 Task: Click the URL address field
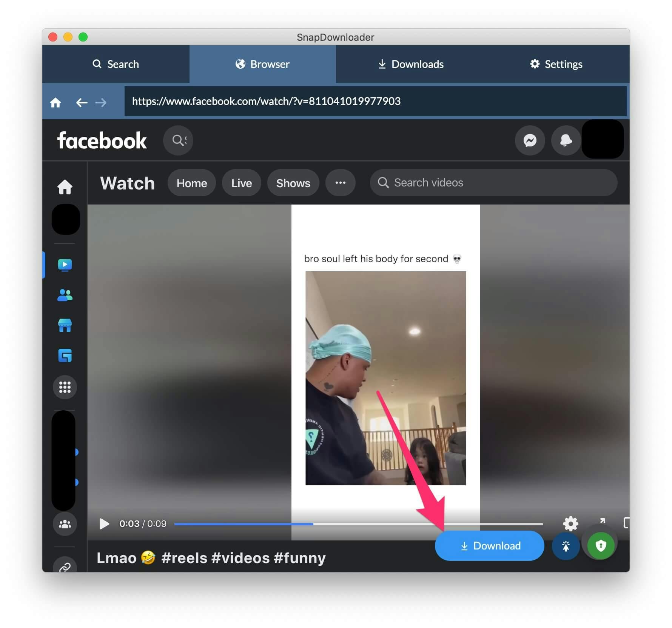[x=375, y=101]
